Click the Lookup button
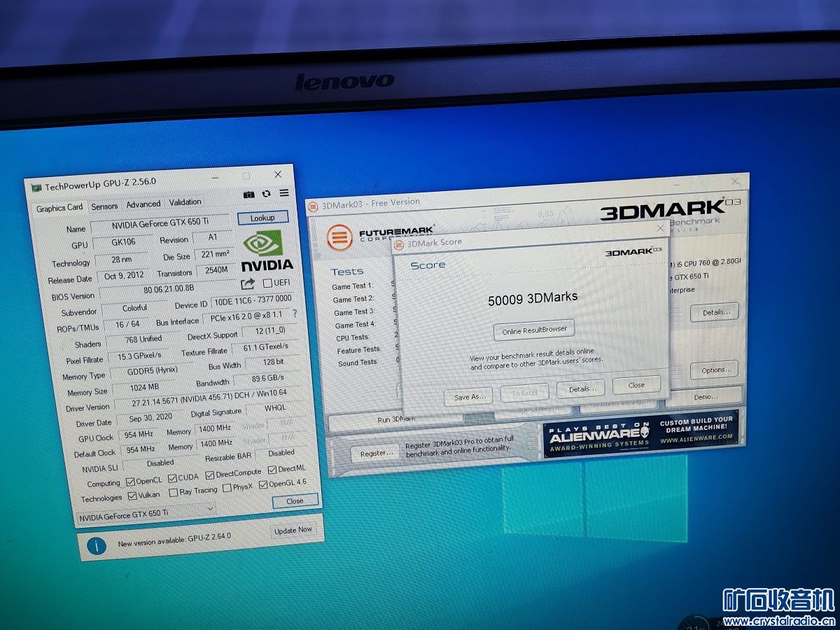The width and height of the screenshot is (840, 630). [262, 218]
